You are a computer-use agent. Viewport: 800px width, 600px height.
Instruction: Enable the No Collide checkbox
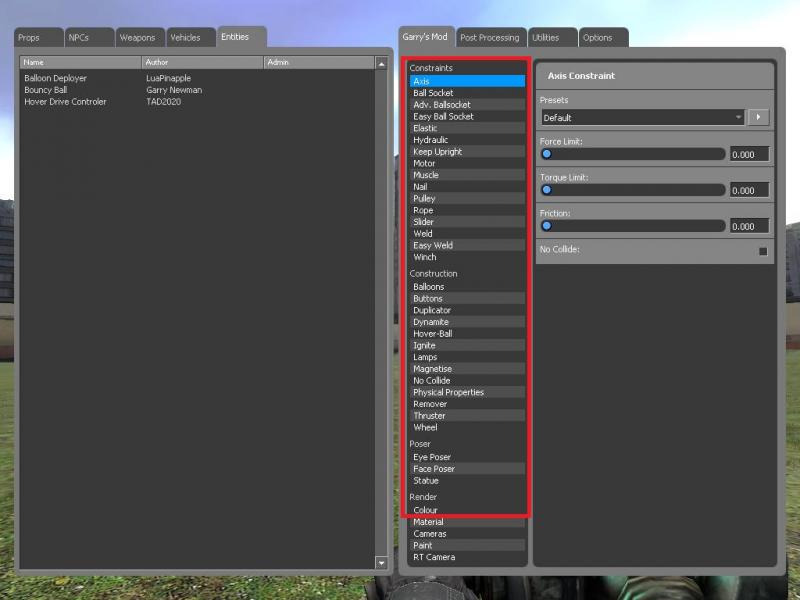click(x=763, y=251)
